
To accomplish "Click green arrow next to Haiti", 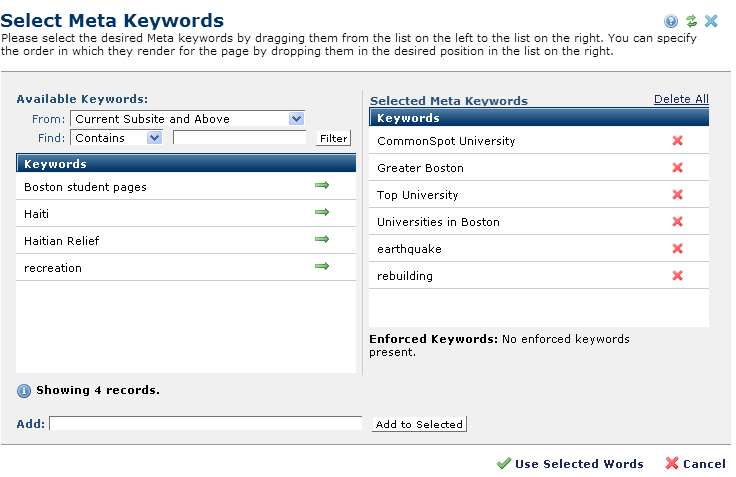I will pos(321,213).
